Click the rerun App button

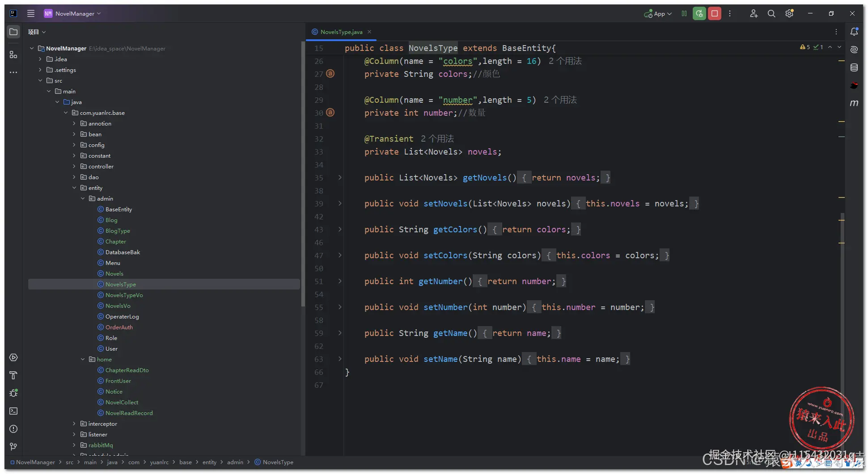699,13
